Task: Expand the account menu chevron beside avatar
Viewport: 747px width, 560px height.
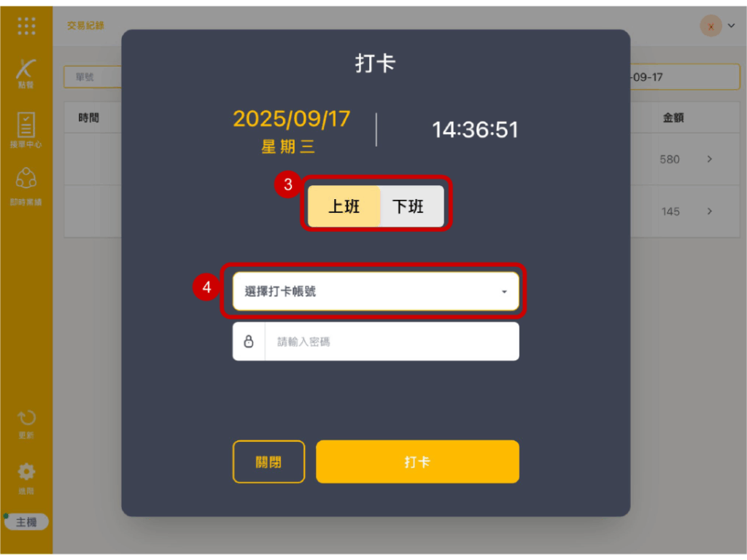Action: coord(731,26)
